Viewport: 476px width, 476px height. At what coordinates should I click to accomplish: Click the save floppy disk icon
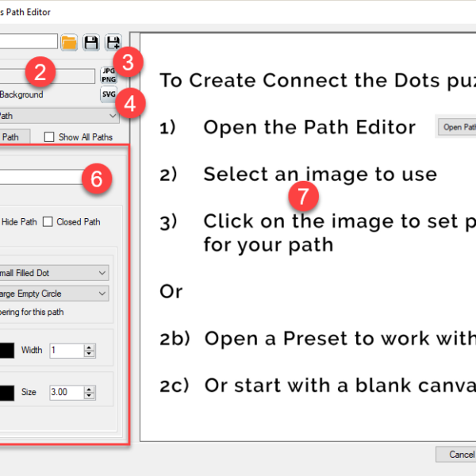coord(91,43)
